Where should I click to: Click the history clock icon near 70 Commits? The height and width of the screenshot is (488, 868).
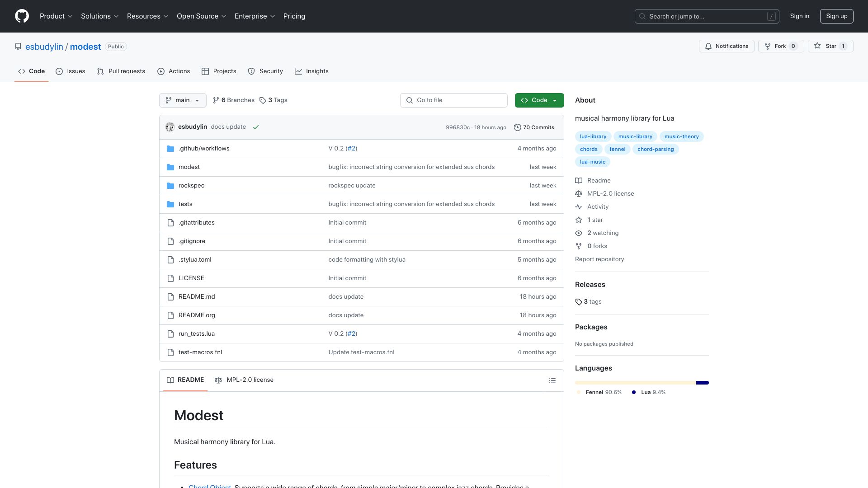coord(518,127)
